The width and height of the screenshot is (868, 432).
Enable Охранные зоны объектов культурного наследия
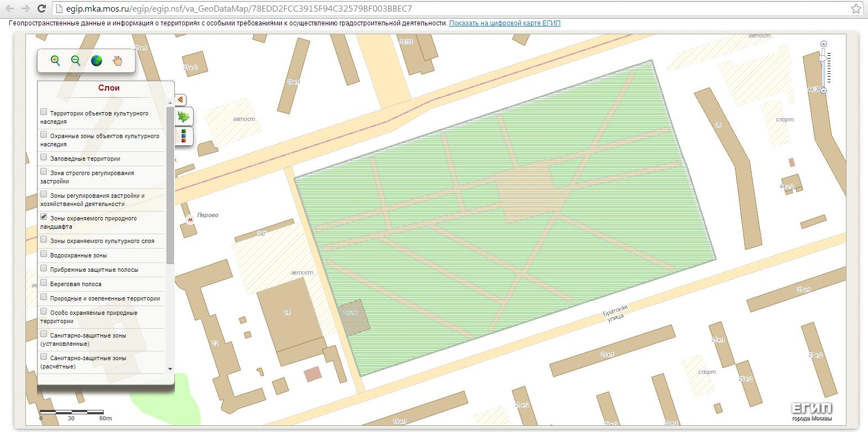coord(44,134)
